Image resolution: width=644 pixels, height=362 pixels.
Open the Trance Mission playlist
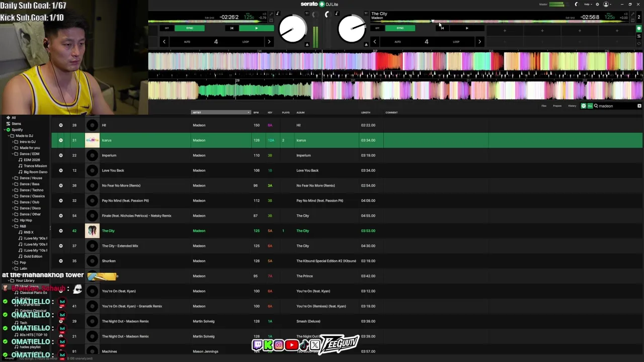coord(35,166)
